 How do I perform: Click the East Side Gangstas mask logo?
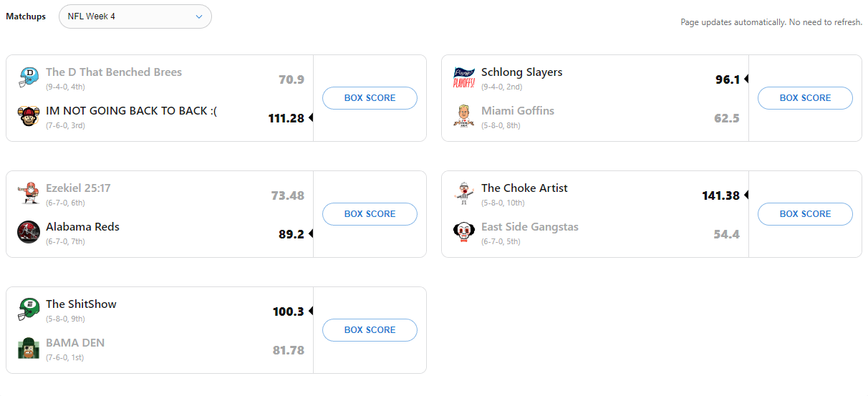pyautogui.click(x=464, y=231)
